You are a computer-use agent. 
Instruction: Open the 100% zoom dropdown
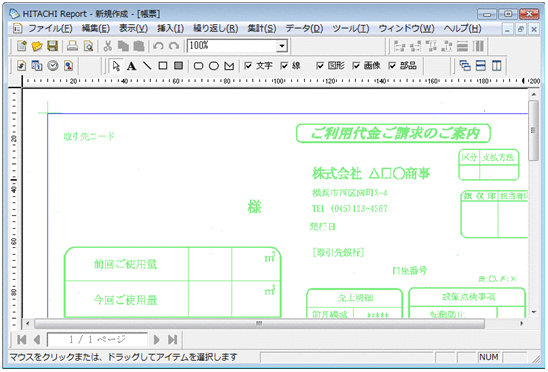(x=282, y=46)
